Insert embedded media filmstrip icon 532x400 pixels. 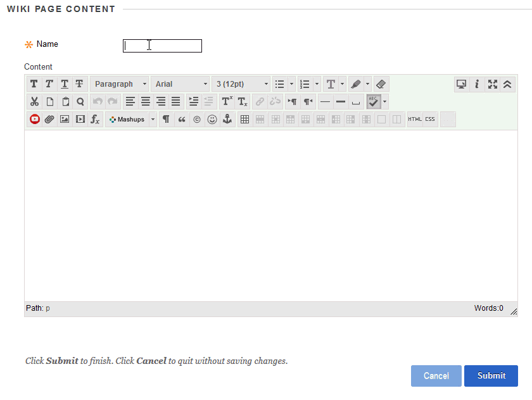(80, 119)
